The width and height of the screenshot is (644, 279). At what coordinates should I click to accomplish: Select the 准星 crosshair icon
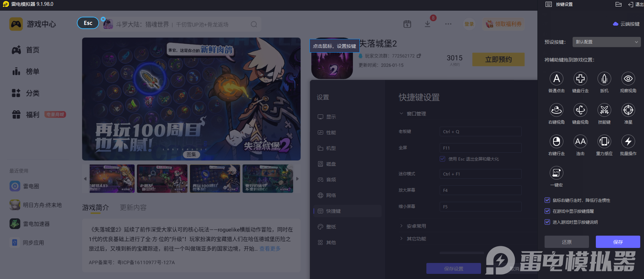pos(628,110)
